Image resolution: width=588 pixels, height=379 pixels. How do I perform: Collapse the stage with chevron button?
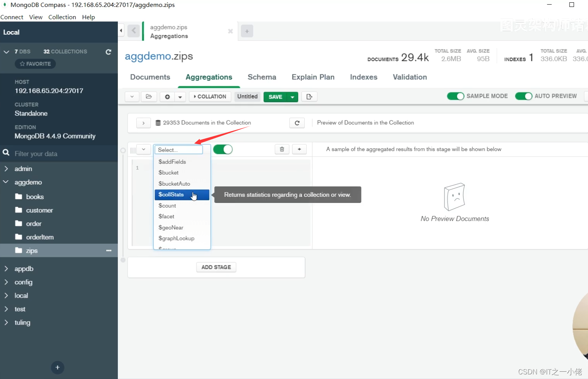[144, 149]
